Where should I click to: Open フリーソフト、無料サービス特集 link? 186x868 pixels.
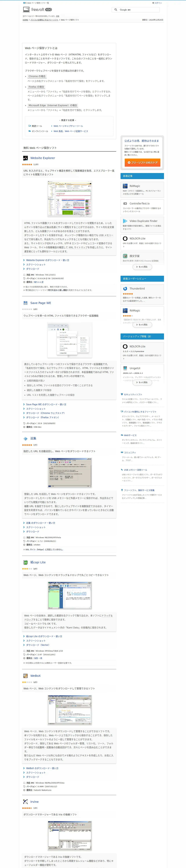point(139,490)
